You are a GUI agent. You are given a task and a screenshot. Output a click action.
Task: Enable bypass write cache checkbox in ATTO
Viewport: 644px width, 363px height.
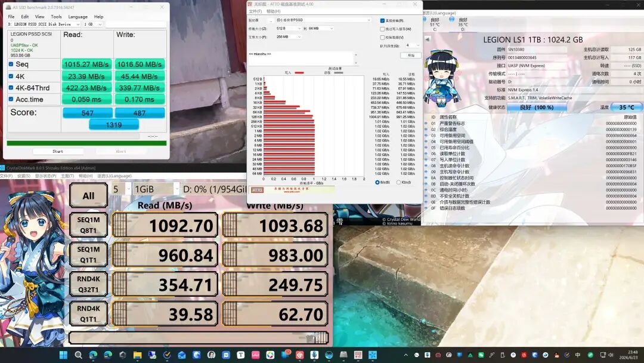click(382, 29)
